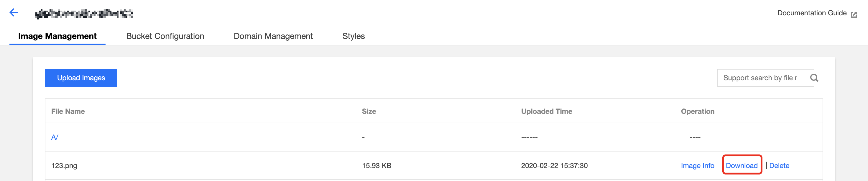View Image Info for 123.png
The width and height of the screenshot is (868, 181).
click(697, 165)
